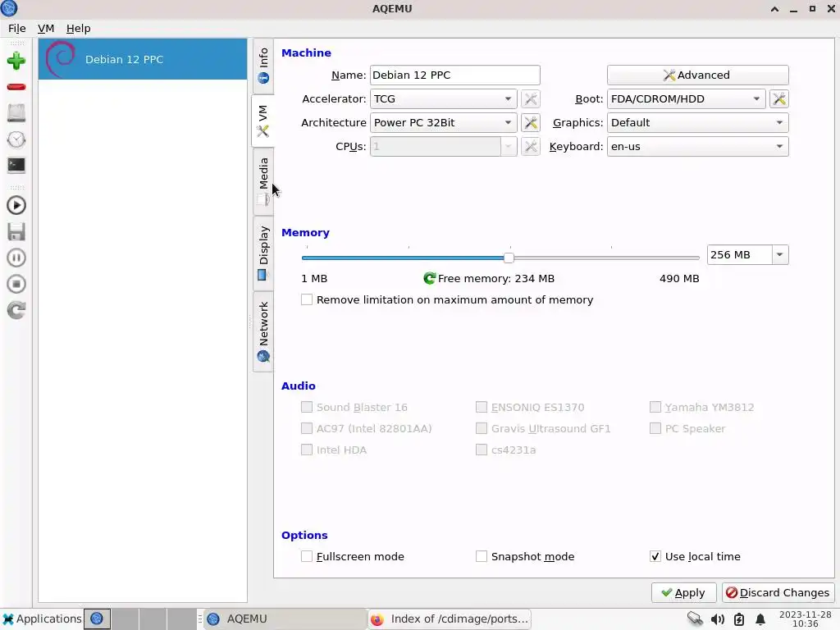The height and width of the screenshot is (630, 840).
Task: Click the volume speaker tray icon
Action: coord(717,619)
